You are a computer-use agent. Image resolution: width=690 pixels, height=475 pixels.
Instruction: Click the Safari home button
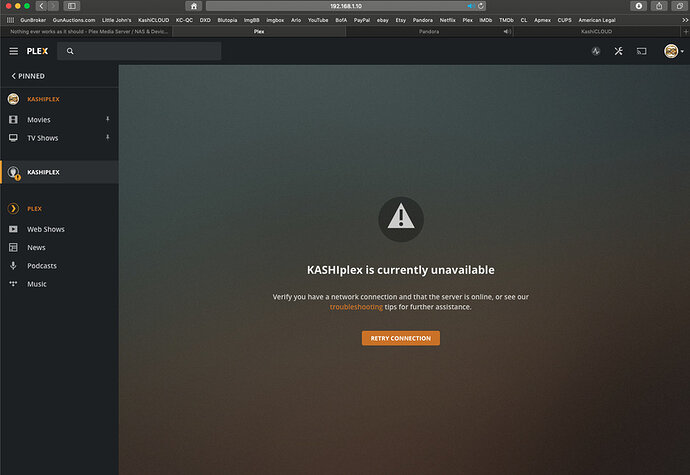194,6
